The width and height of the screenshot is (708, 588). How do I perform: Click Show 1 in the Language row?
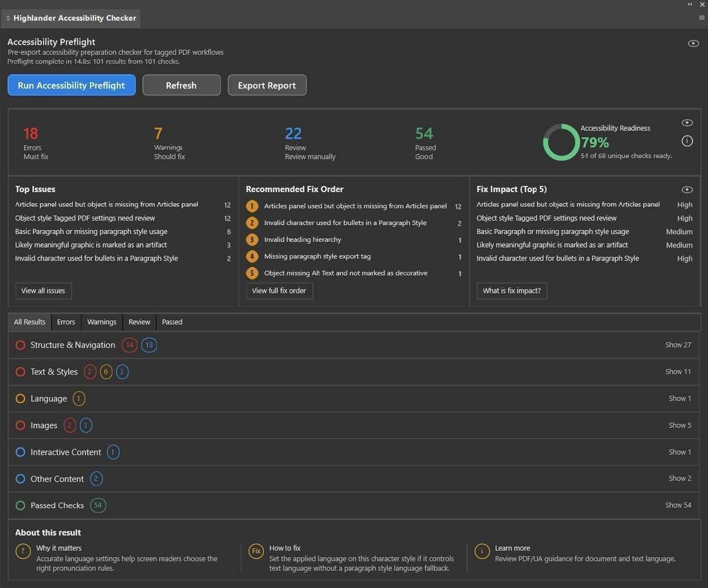click(x=680, y=399)
